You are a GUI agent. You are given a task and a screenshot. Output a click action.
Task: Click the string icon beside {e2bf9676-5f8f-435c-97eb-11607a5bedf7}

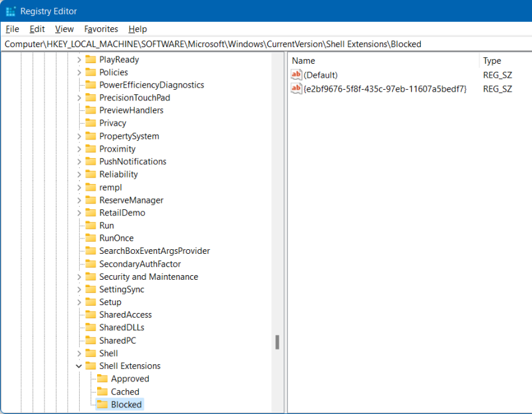pyautogui.click(x=296, y=89)
